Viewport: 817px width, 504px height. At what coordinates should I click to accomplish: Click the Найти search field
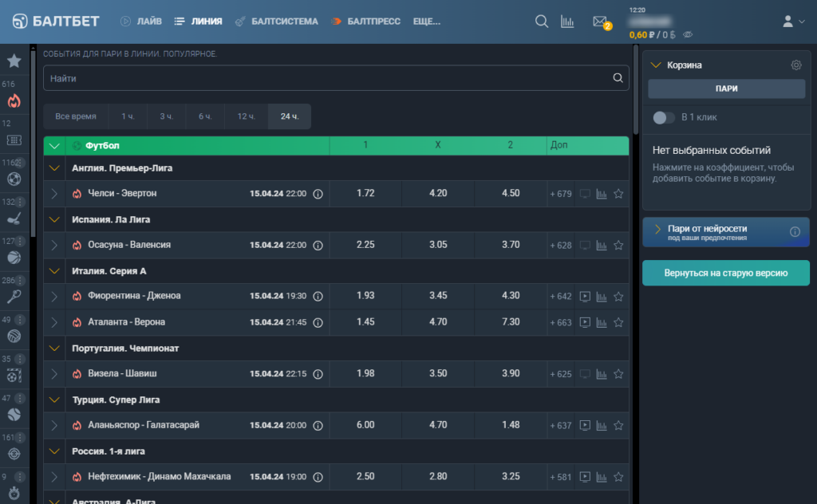coord(336,78)
